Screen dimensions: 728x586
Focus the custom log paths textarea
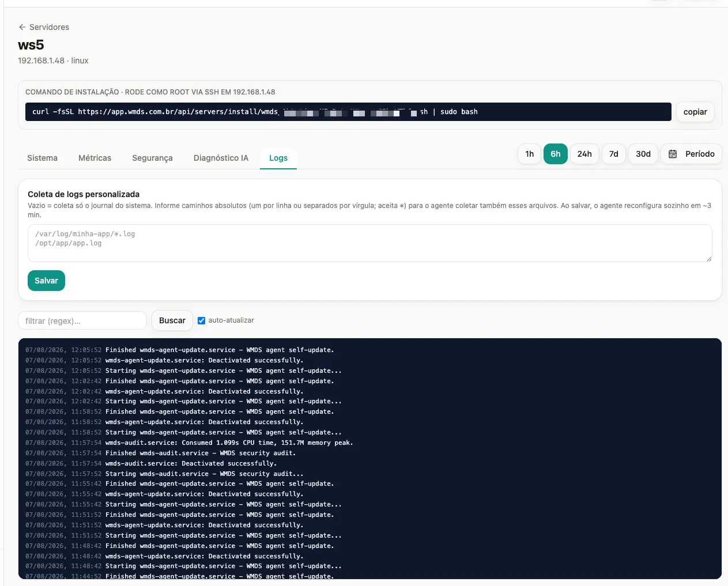[x=370, y=243]
